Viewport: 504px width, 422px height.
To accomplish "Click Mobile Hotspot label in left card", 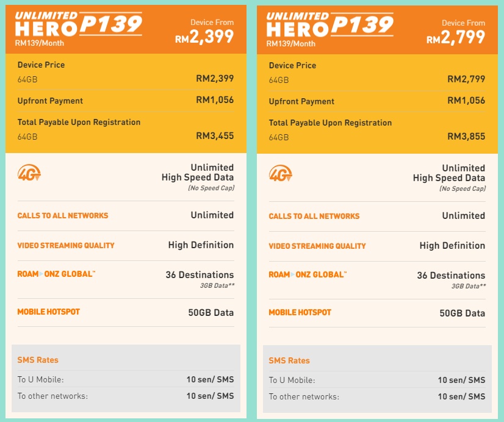I will point(49,312).
